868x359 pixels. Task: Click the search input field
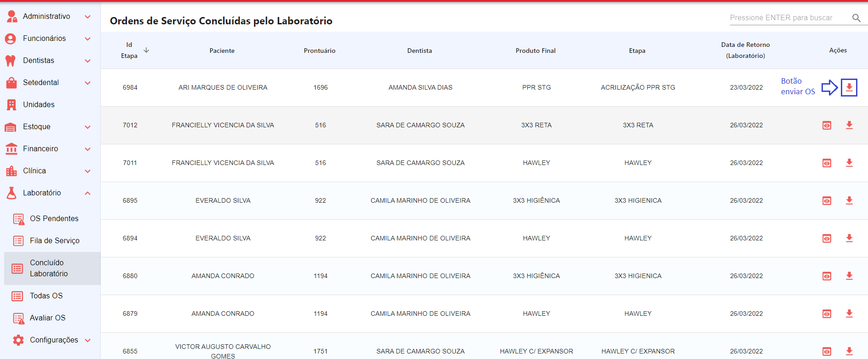(787, 18)
